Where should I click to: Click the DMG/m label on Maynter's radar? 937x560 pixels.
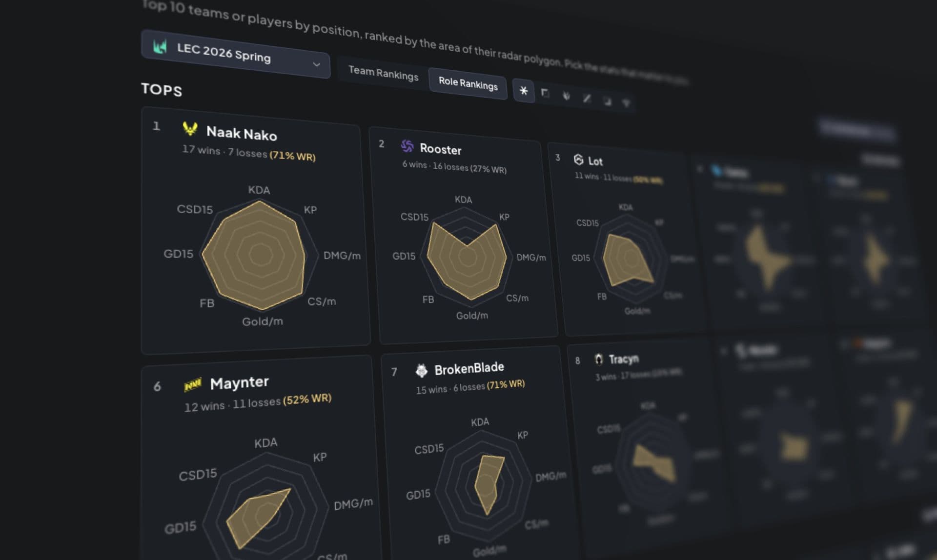tap(353, 503)
